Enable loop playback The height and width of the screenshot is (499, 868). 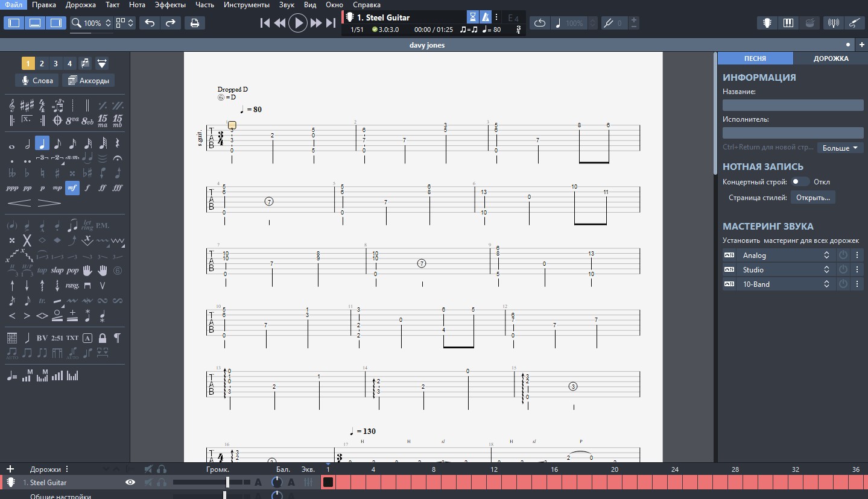pyautogui.click(x=540, y=23)
